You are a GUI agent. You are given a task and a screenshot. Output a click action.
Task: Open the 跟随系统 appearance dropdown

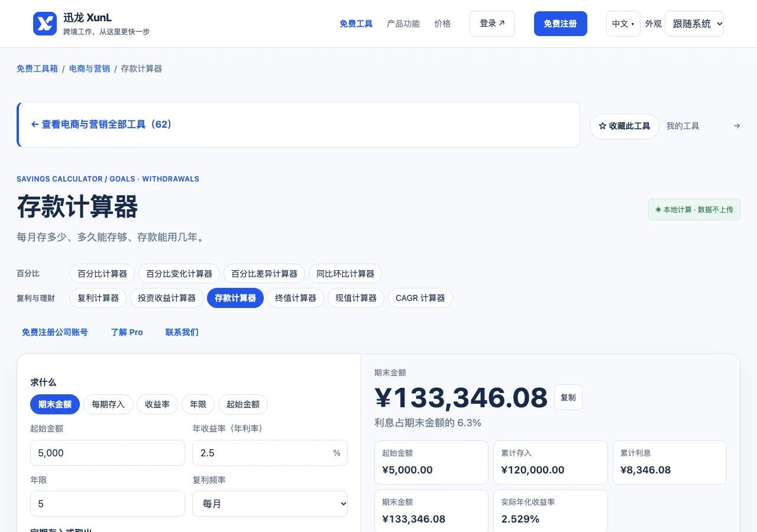(x=694, y=24)
